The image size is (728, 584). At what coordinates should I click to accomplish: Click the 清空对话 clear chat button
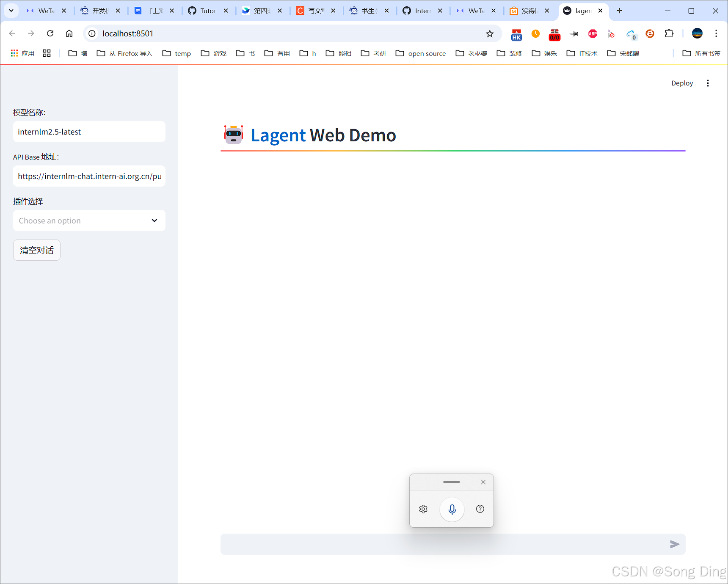[37, 250]
